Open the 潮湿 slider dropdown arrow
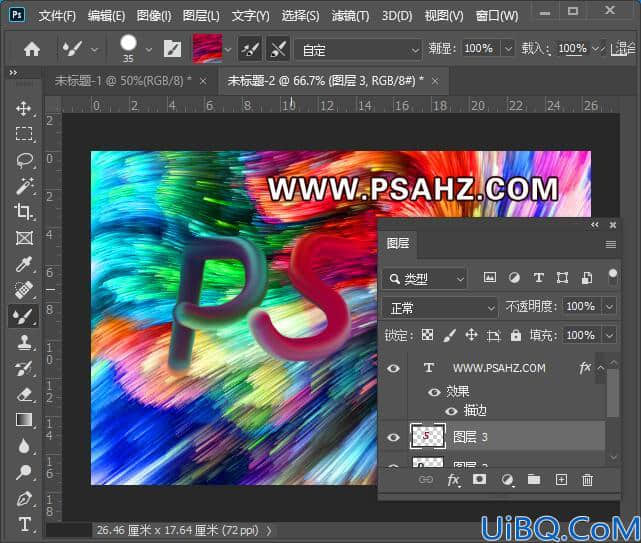The height and width of the screenshot is (543, 641). (507, 49)
